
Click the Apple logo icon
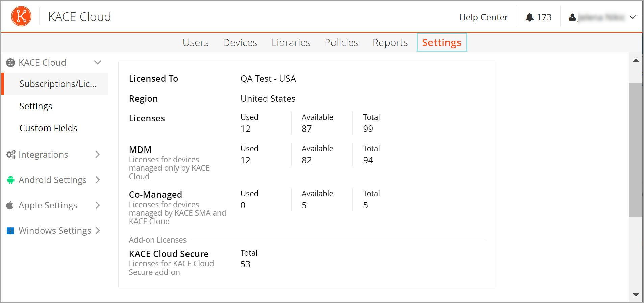[x=10, y=205]
